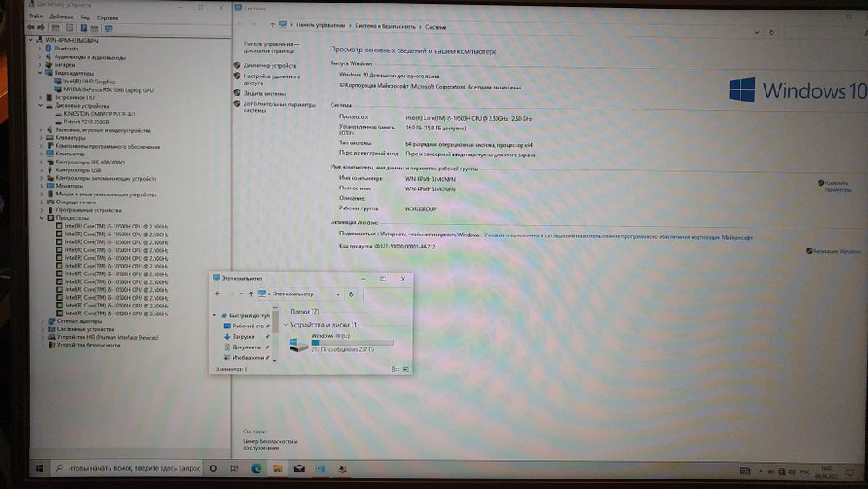Switch Explorer to details view icon
The image size is (868, 489).
[396, 369]
